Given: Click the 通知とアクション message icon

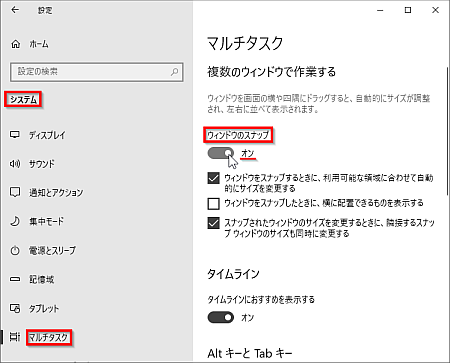Looking at the screenshot, I should [15, 192].
